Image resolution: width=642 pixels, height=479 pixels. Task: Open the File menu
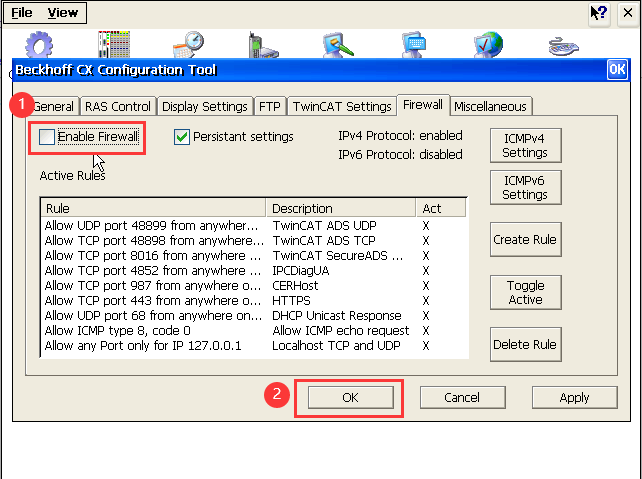22,13
